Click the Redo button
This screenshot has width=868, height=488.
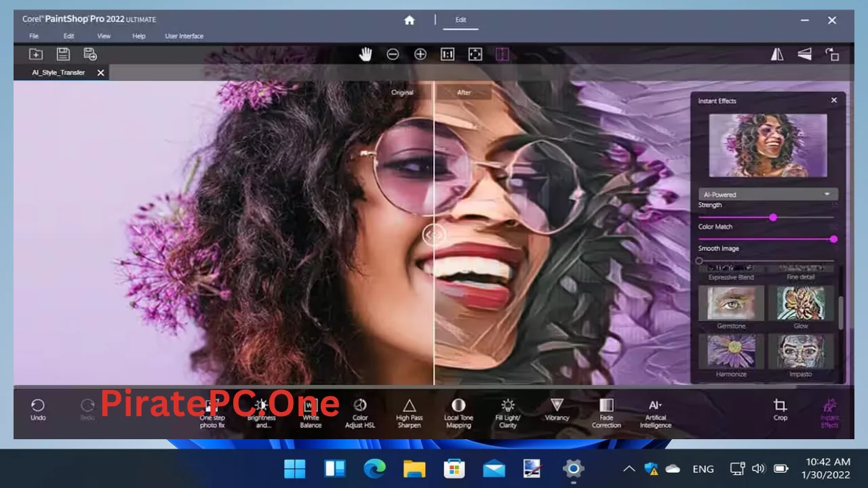click(x=87, y=410)
